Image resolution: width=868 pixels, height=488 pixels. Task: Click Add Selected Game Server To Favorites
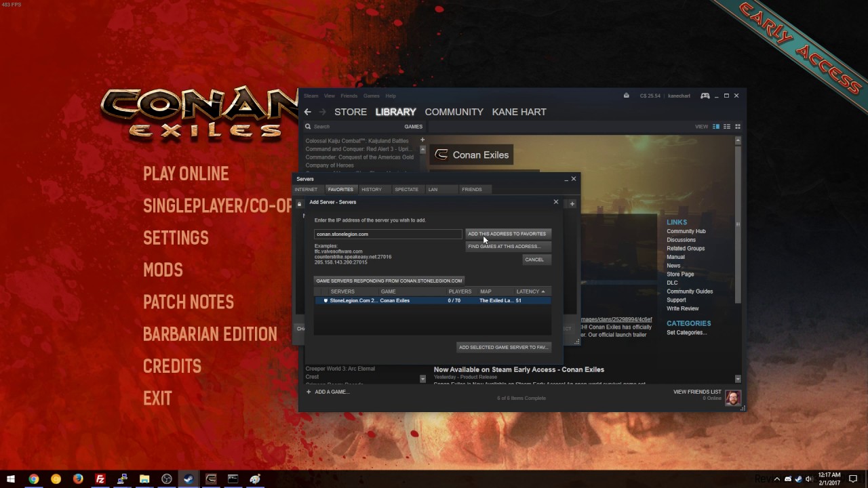tap(503, 347)
